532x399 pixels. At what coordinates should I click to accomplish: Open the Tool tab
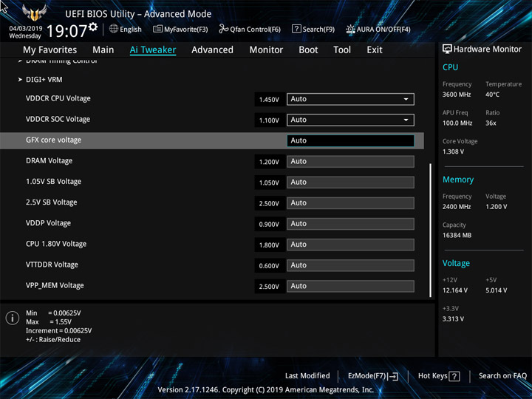click(342, 50)
